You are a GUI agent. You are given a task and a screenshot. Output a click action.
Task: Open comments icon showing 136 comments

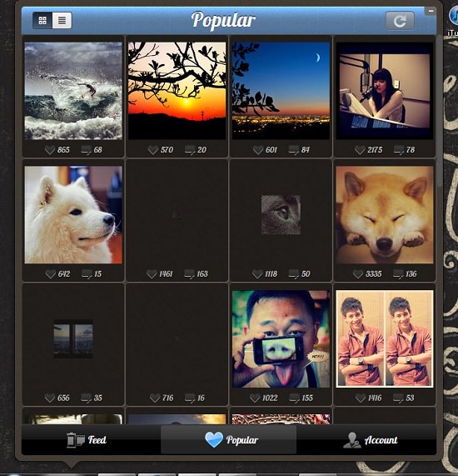pos(398,274)
